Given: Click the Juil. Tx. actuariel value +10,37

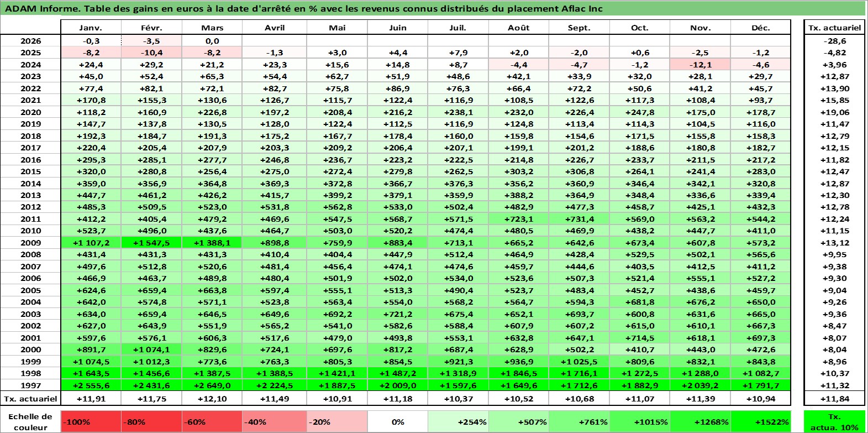Looking at the screenshot, I should tap(458, 399).
